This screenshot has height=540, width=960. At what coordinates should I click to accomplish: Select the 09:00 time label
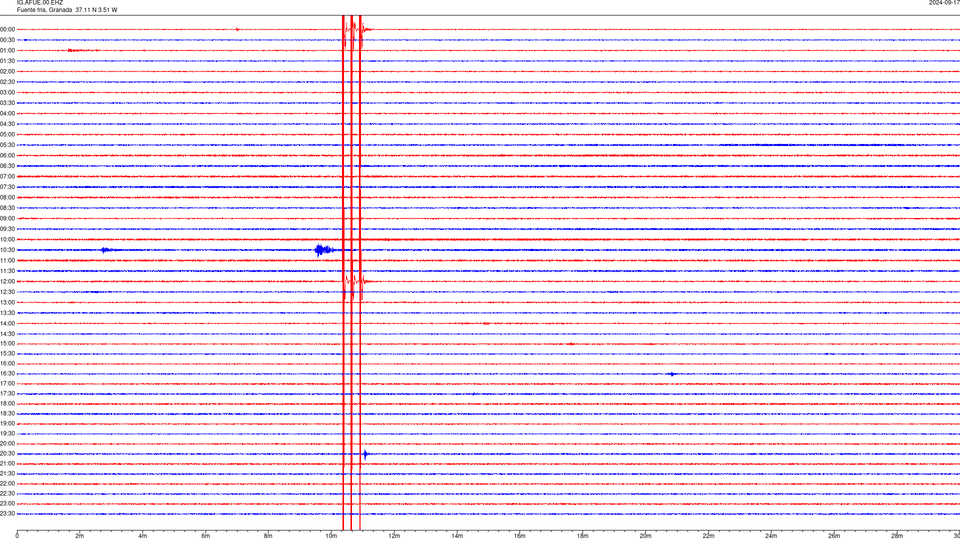(x=8, y=219)
